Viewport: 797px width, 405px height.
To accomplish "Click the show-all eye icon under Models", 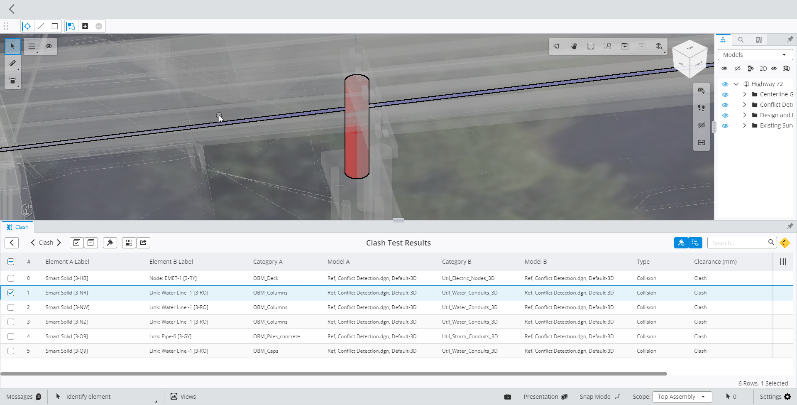I will (x=725, y=68).
